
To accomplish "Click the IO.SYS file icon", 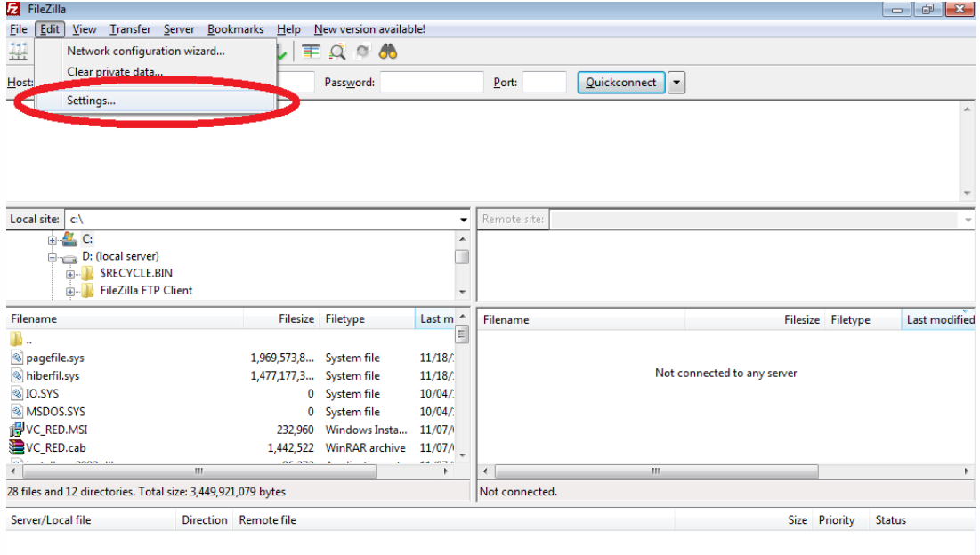I will (x=17, y=394).
